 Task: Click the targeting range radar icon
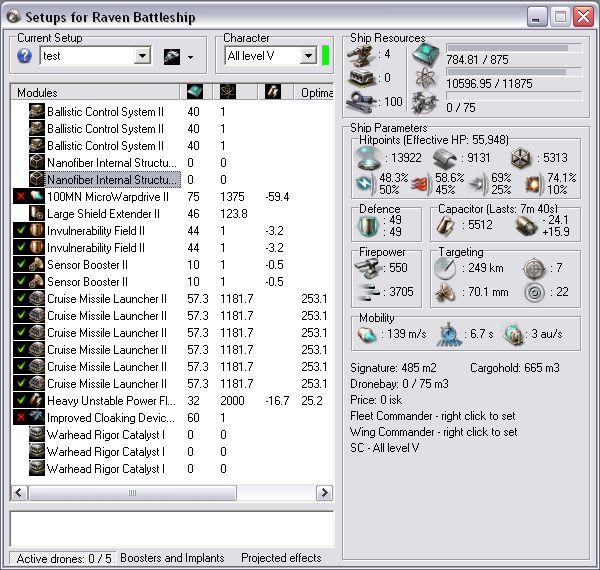(444, 268)
